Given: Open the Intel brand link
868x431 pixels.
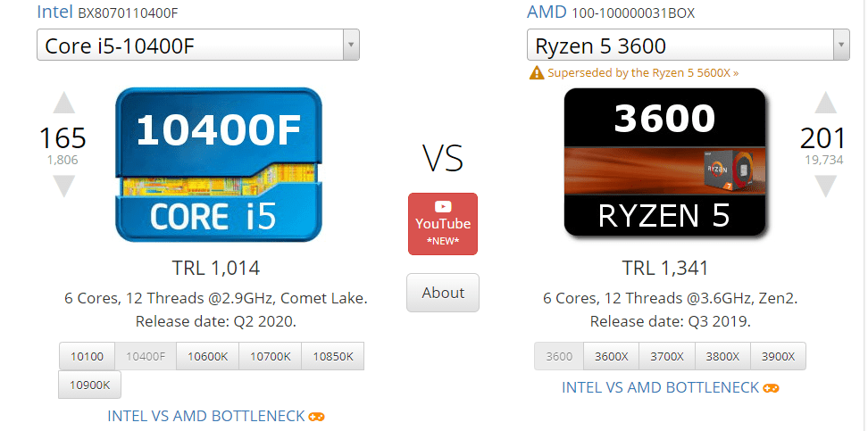Looking at the screenshot, I should (54, 11).
